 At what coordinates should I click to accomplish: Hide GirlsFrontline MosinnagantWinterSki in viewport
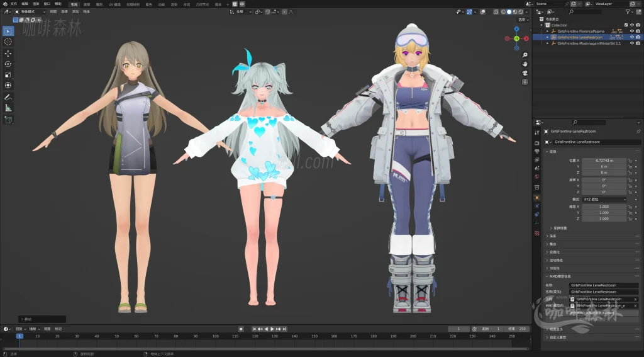[x=631, y=43]
